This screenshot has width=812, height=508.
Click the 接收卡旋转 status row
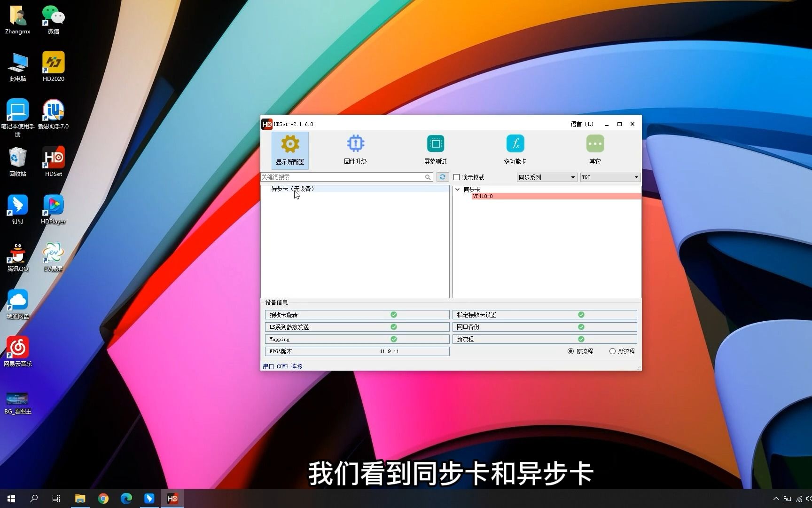357,315
